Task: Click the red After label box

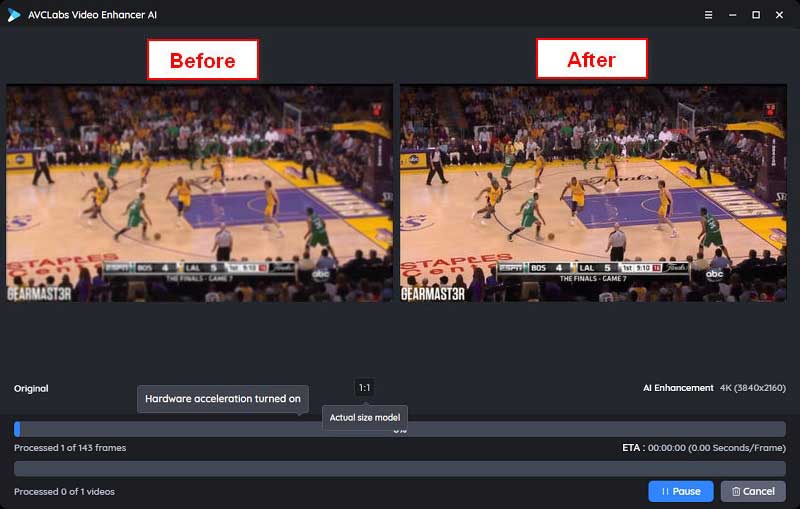Action: coord(591,60)
